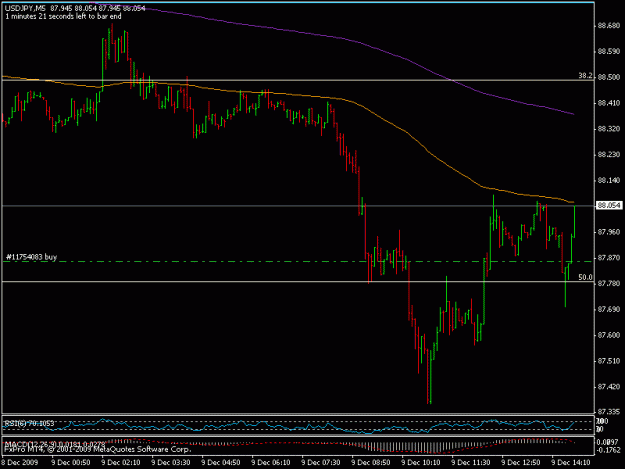Viewport: 625px width, 469px height.
Task: Click the 88.680 price axis label
Action: 609,26
